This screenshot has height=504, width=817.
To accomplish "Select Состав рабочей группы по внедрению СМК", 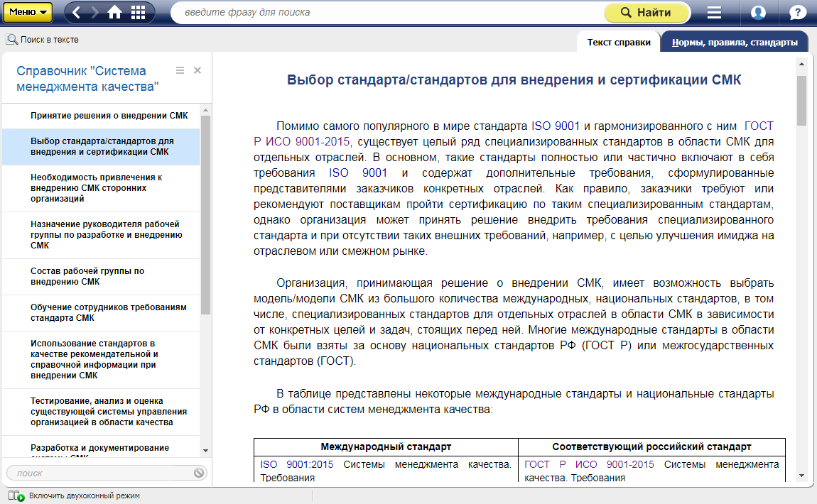I will 87,276.
